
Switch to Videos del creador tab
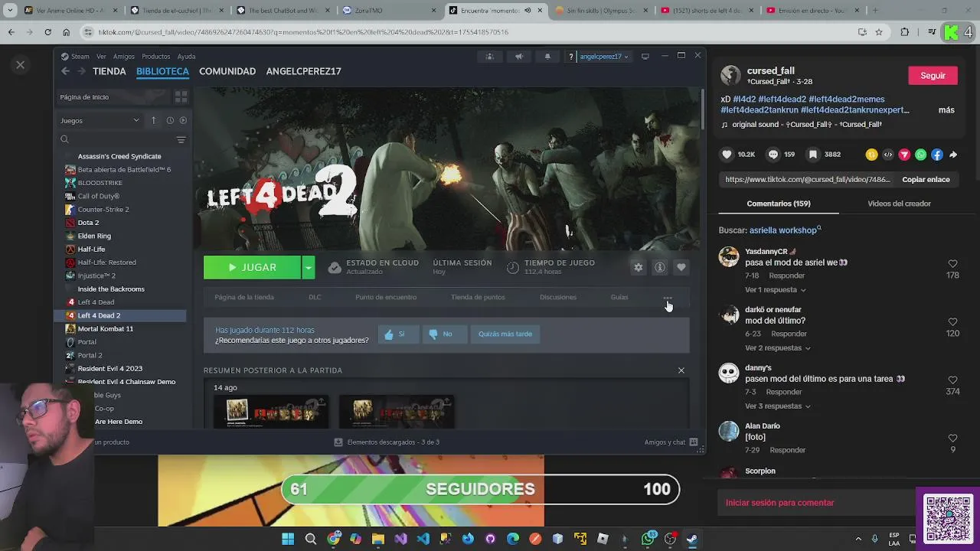(899, 204)
